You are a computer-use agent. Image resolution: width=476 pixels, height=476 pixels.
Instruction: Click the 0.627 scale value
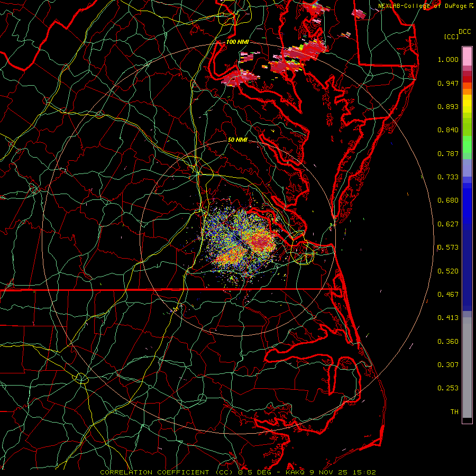point(448,224)
